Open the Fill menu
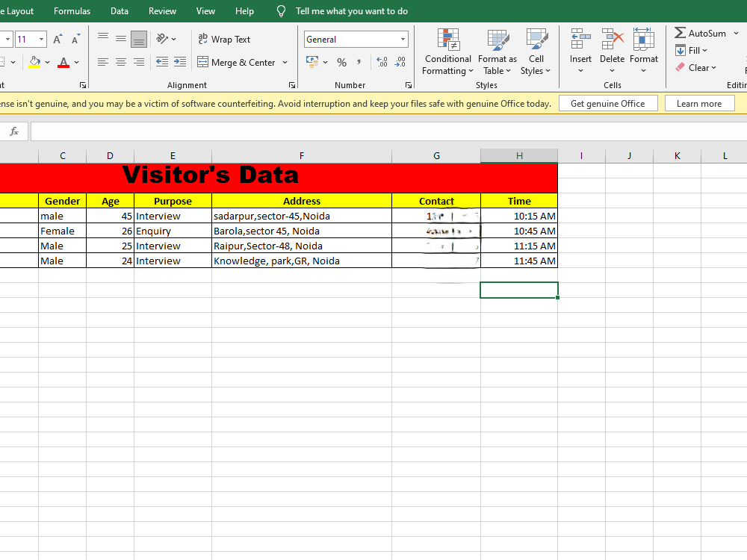The height and width of the screenshot is (560, 747). 692,51
